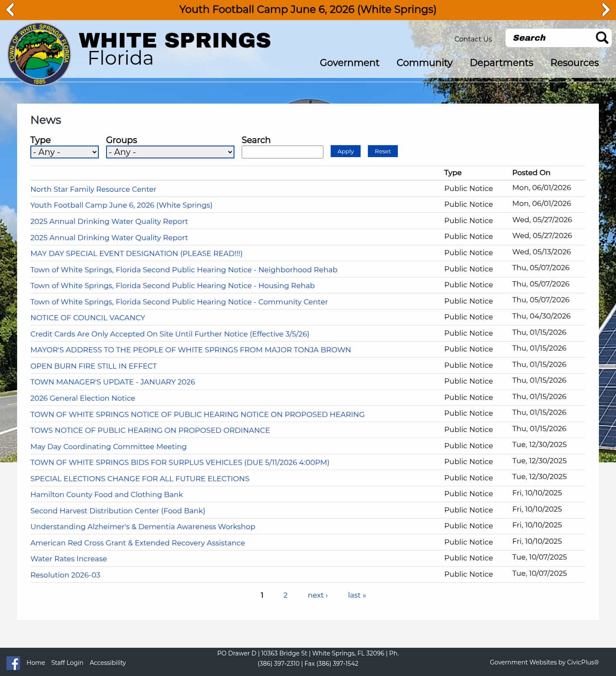Open the Departments menu
The width and height of the screenshot is (616, 676).
[501, 63]
